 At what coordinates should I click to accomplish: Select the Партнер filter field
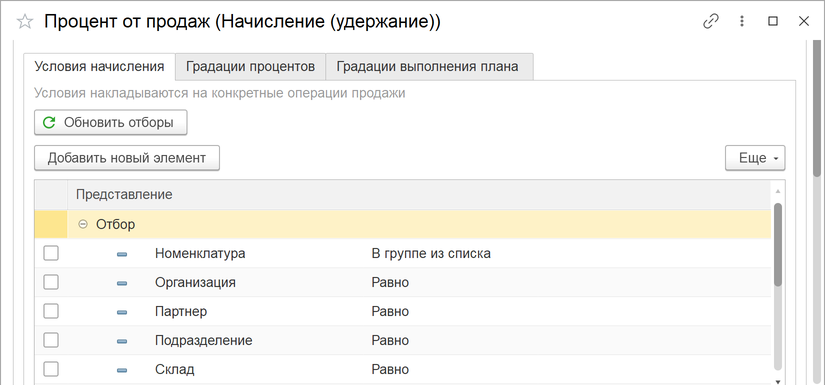(181, 311)
